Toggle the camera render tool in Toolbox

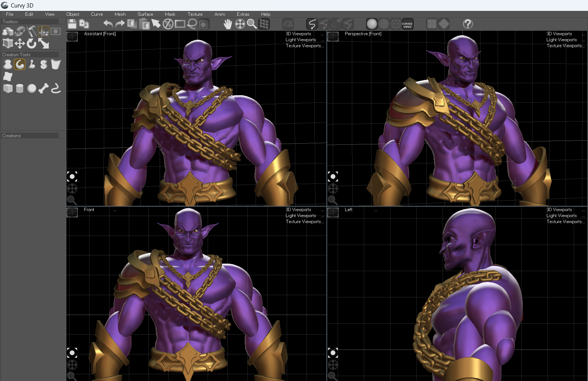pos(56,31)
